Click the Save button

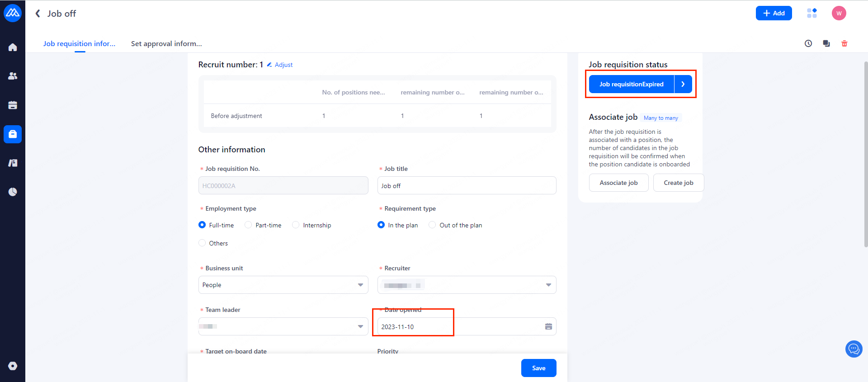point(538,368)
